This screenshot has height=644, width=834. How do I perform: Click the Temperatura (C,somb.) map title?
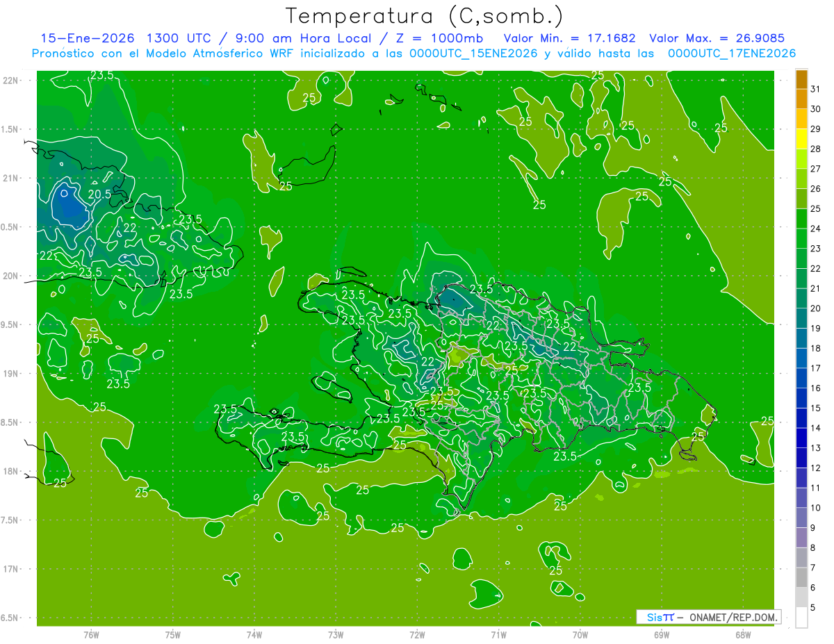point(425,16)
